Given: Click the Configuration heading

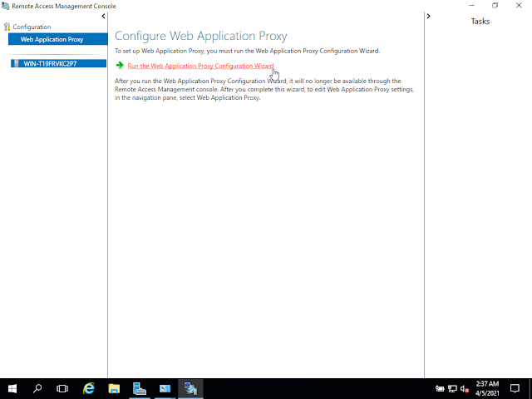Looking at the screenshot, I should tap(32, 27).
